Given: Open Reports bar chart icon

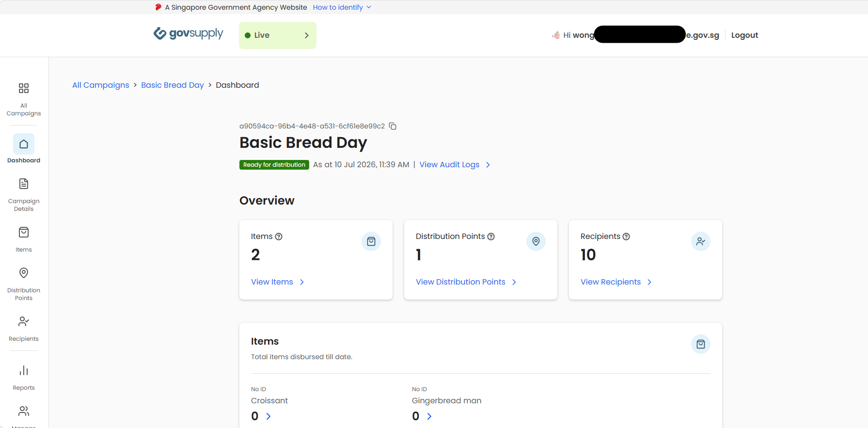Looking at the screenshot, I should (24, 371).
